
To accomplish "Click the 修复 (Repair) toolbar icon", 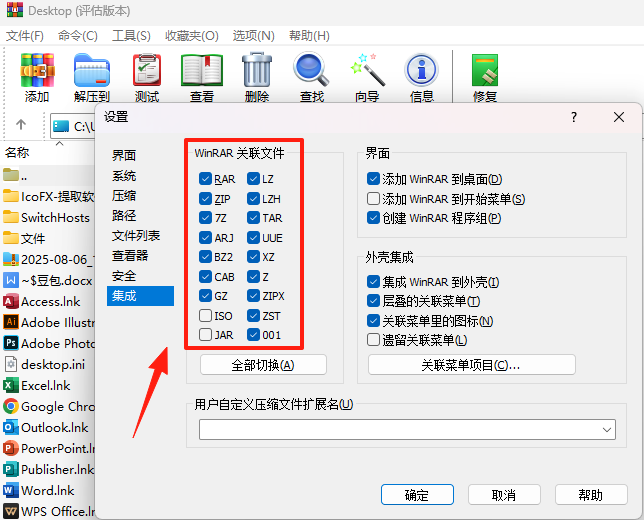I will (485, 70).
